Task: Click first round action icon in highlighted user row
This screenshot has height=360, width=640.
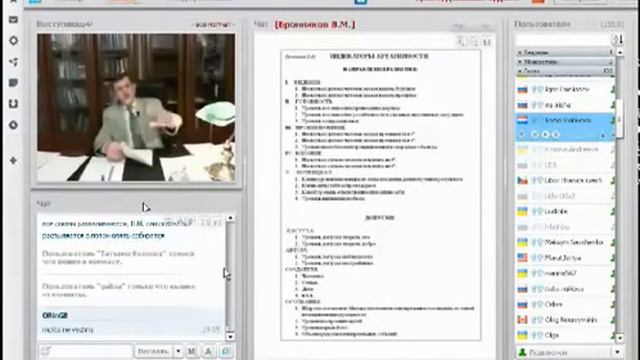Action: click(x=535, y=134)
